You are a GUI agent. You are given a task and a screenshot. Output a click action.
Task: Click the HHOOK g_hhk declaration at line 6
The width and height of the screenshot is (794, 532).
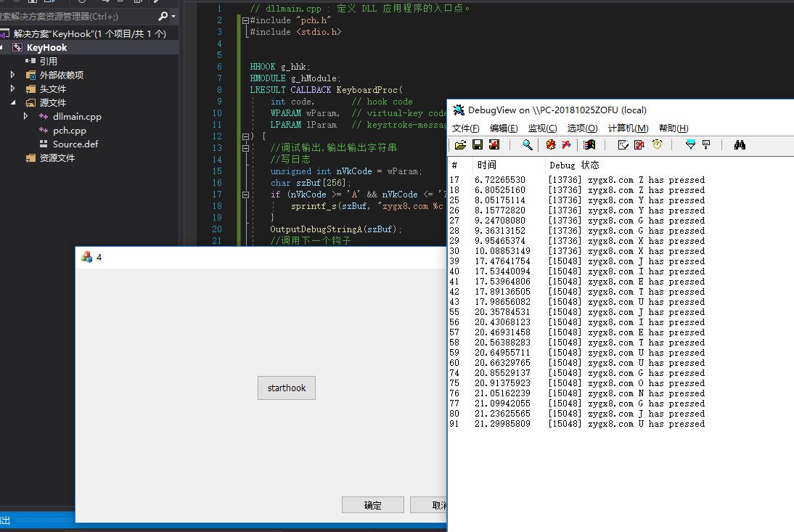point(280,67)
